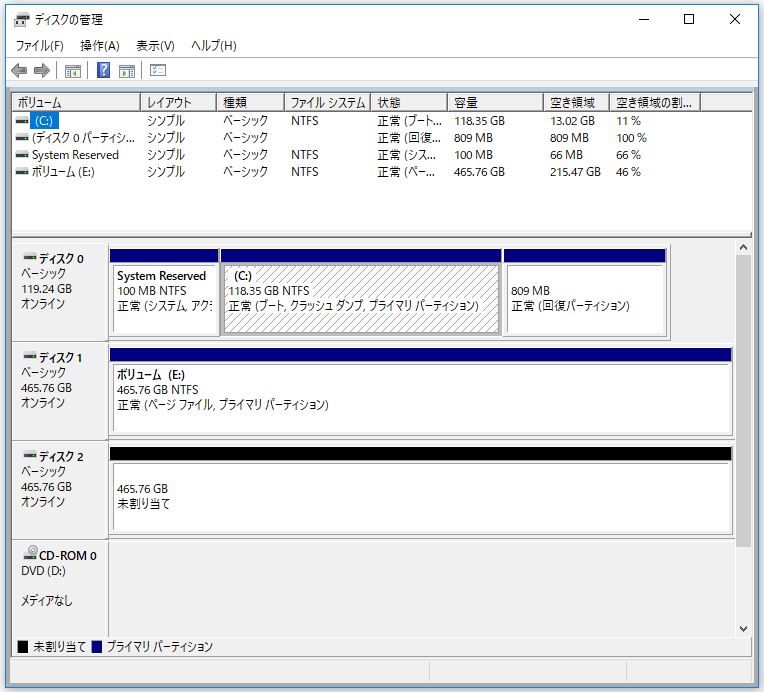The height and width of the screenshot is (692, 764).
Task: Click the ディスク 2 disk icon
Action: [30, 455]
